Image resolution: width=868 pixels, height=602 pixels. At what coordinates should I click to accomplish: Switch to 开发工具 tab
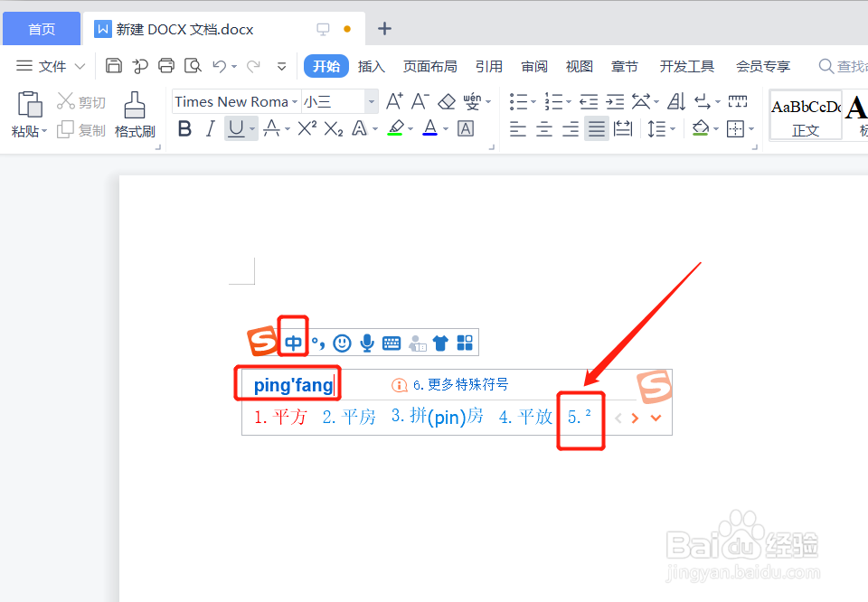[687, 66]
